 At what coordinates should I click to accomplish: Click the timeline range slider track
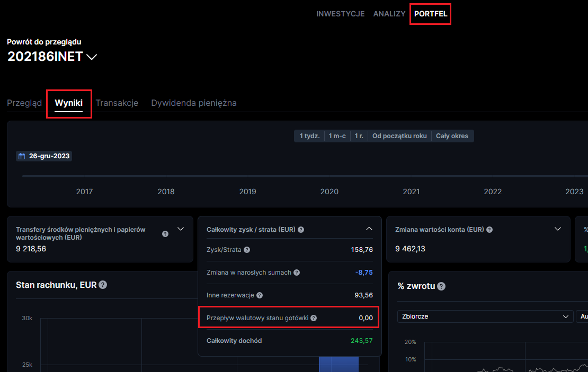click(x=305, y=176)
